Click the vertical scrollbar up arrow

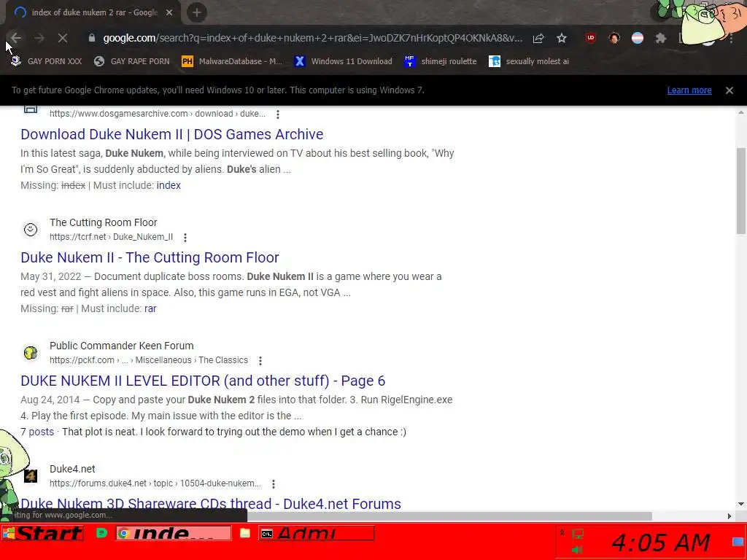click(x=741, y=112)
